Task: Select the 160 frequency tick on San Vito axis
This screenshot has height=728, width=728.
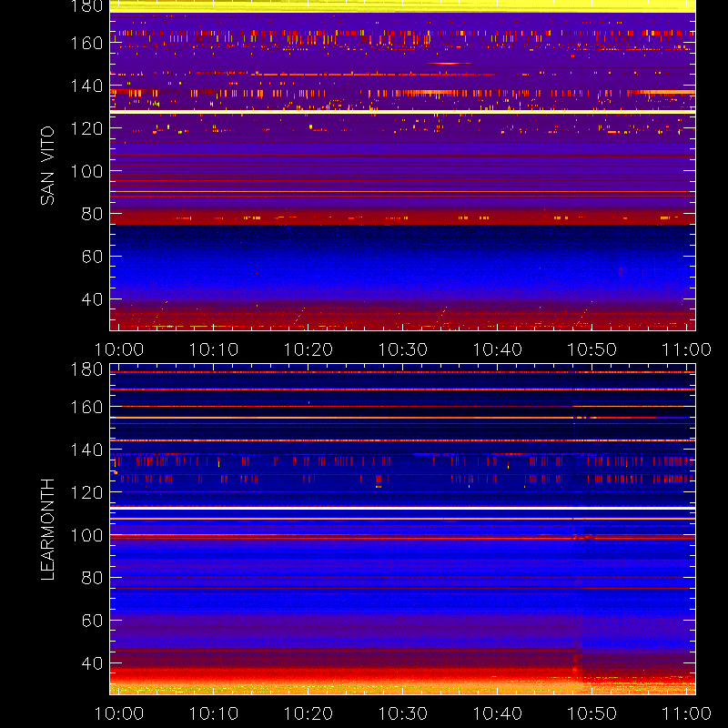Action: pyautogui.click(x=86, y=43)
